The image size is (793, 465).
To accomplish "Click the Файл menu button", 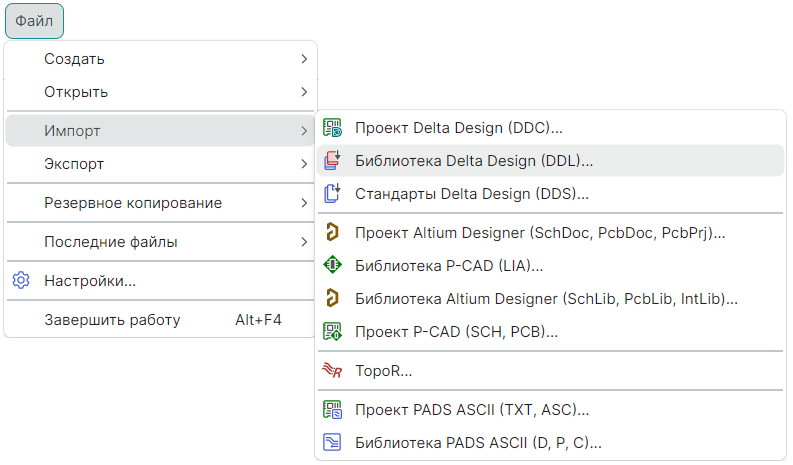I will (x=34, y=20).
